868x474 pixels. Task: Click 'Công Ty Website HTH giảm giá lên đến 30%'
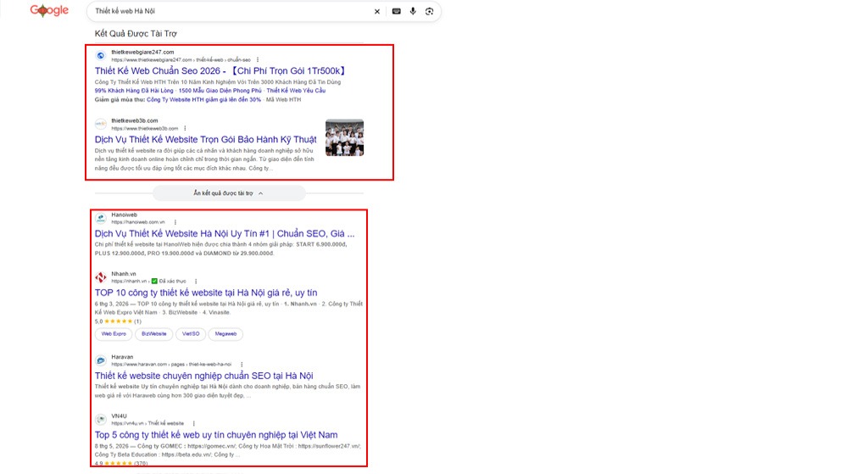203,100
